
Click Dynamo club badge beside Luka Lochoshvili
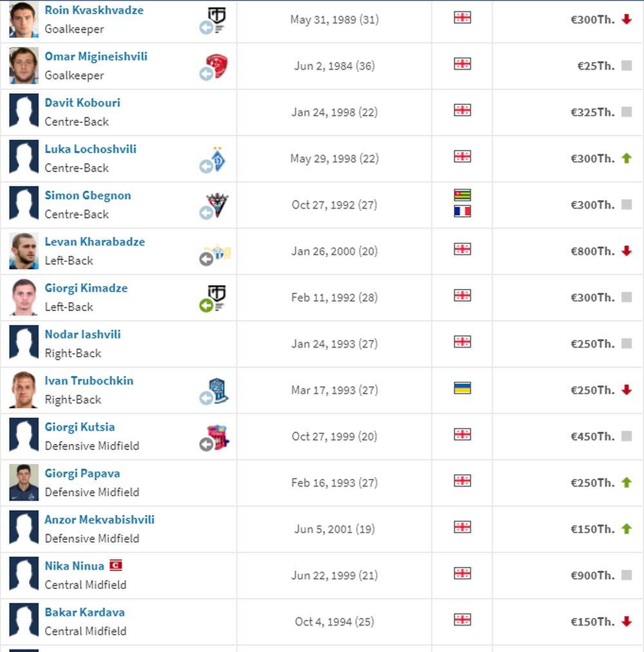coord(218,158)
